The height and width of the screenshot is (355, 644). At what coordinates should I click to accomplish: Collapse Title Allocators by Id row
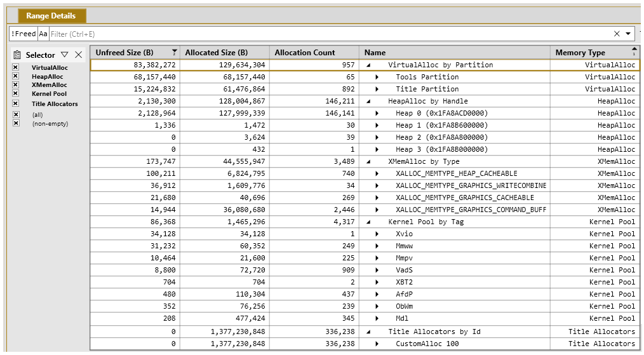point(368,332)
